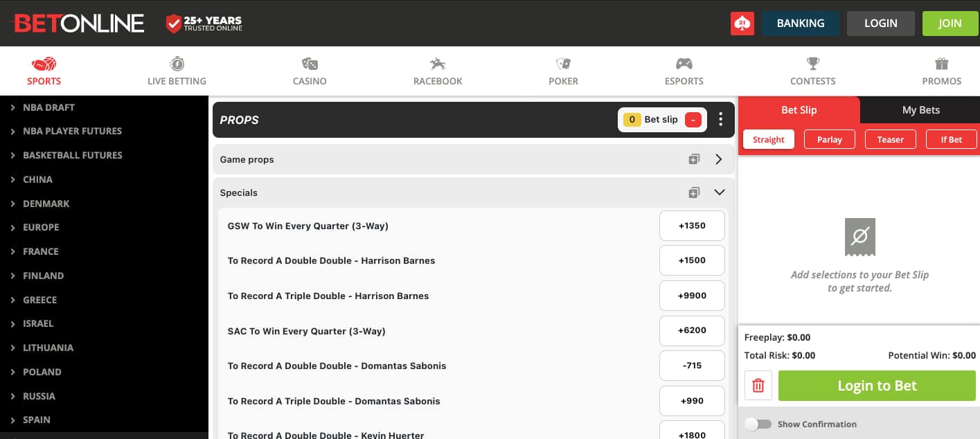Click 'Potential Win: $0.00' text

click(x=932, y=355)
